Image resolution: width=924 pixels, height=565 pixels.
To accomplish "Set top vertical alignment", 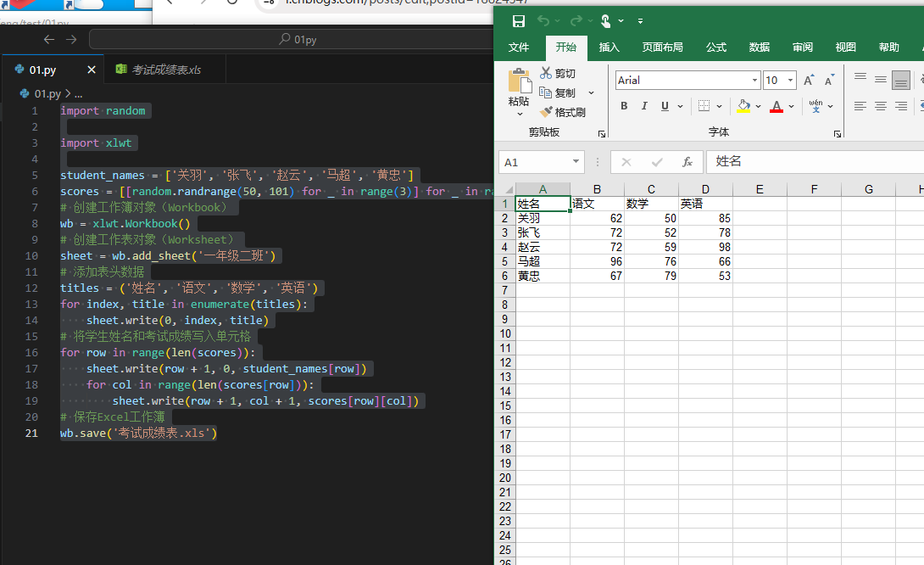I will [860, 79].
